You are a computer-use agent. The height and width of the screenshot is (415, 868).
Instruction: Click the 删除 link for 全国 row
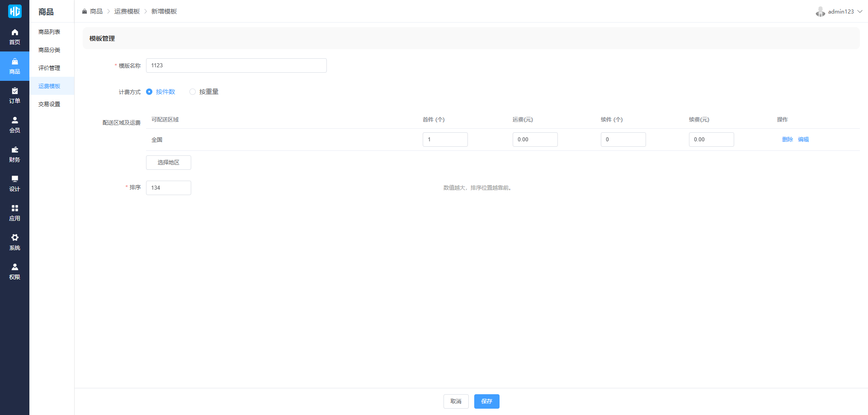[x=787, y=140]
